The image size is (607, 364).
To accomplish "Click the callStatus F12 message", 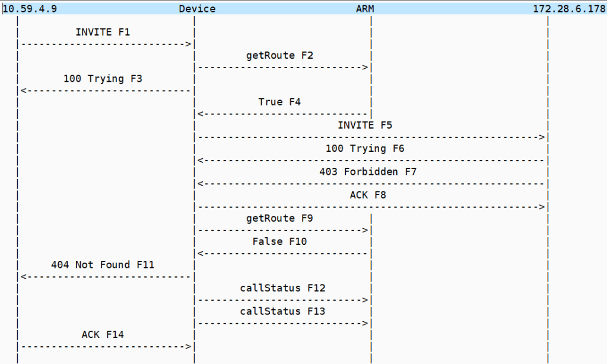I will [x=282, y=288].
